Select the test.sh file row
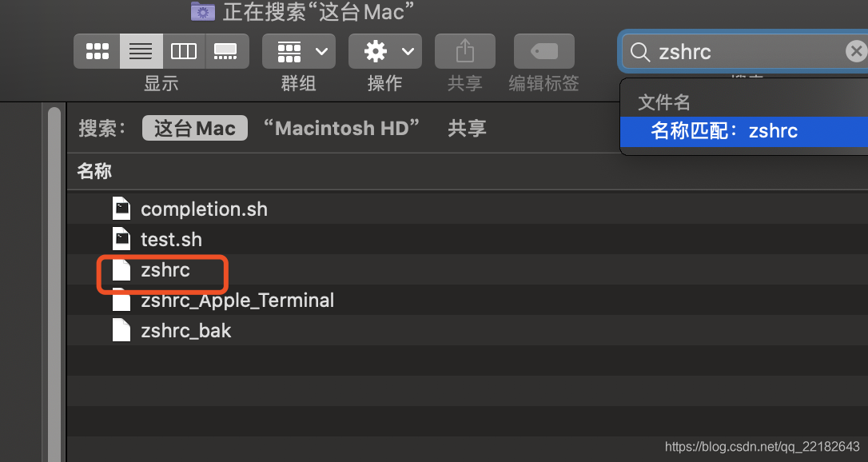The width and height of the screenshot is (868, 462). pos(468,240)
